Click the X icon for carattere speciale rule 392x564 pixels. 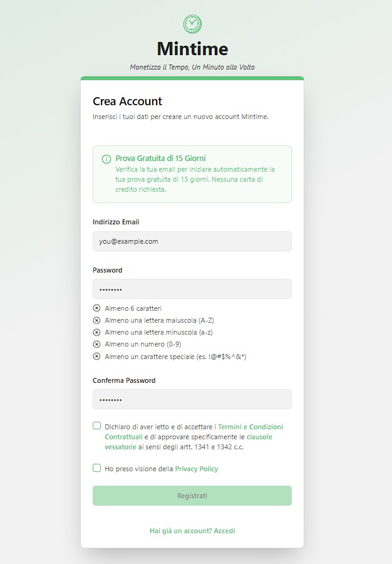[96, 357]
